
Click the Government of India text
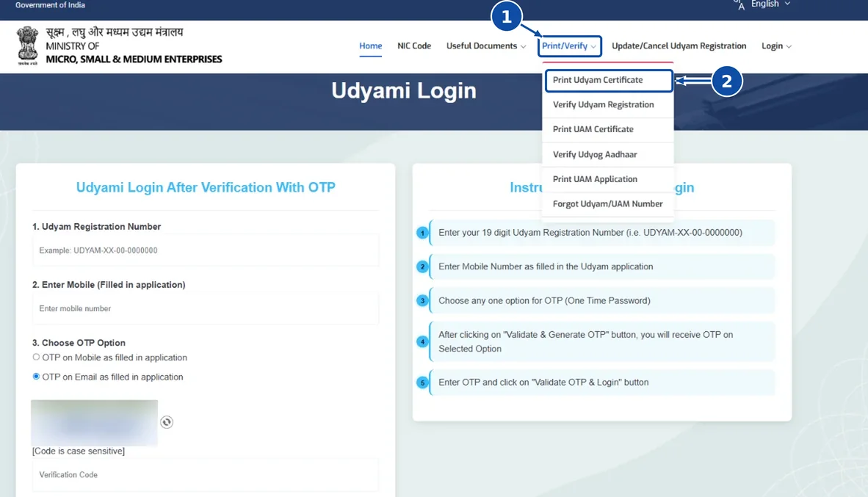[51, 5]
